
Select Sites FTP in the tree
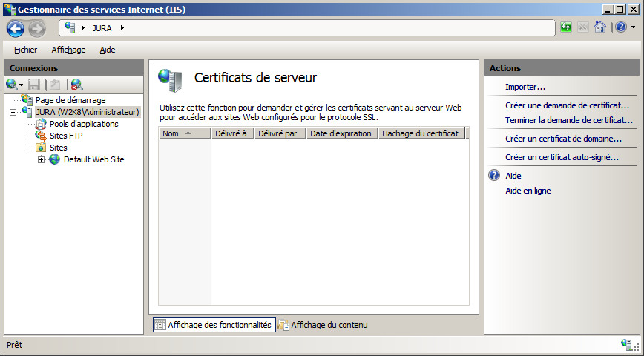pos(66,136)
